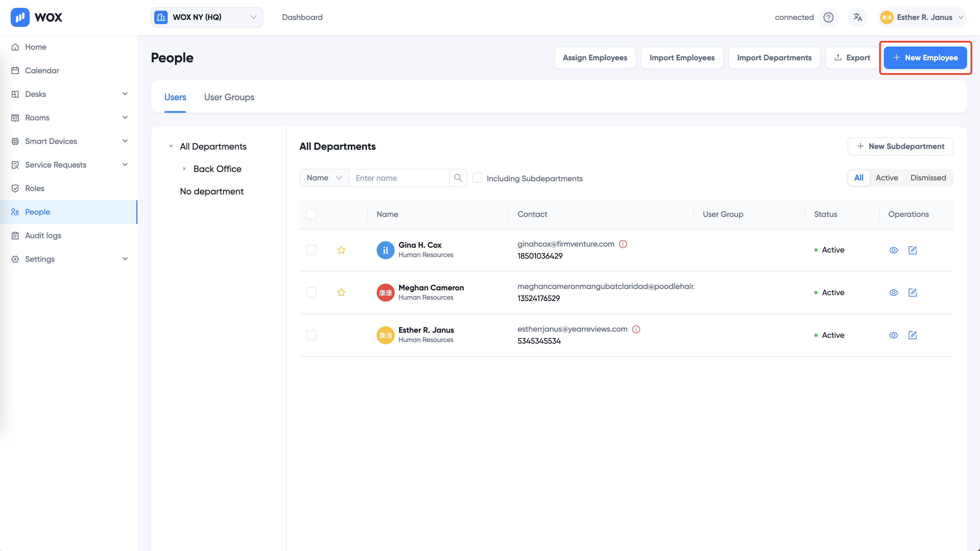Expand the Settings sidebar section
Viewport: 980px width, 551px height.
[x=125, y=259]
